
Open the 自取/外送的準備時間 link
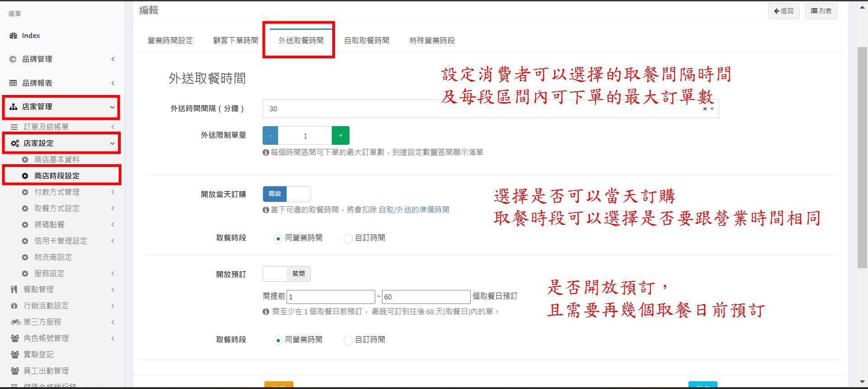(x=414, y=210)
